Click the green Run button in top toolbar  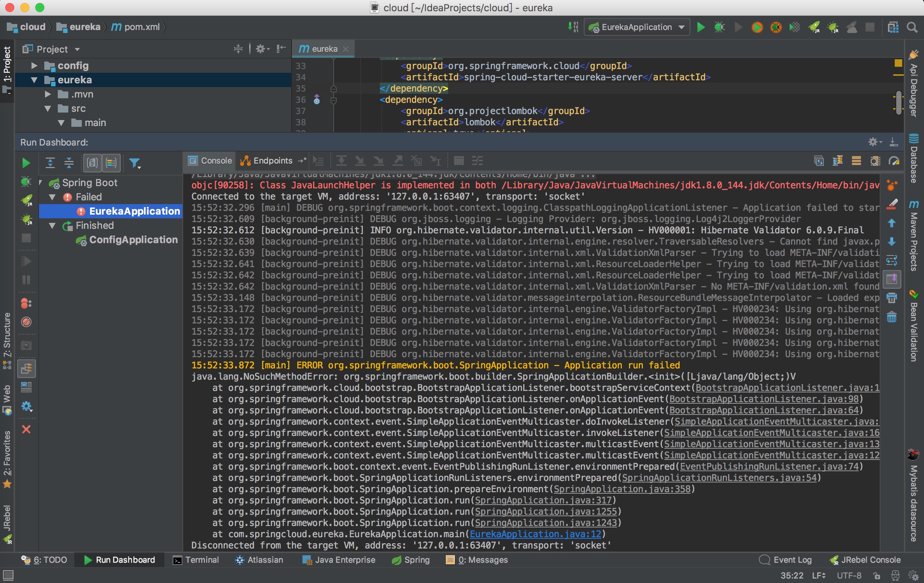[701, 27]
